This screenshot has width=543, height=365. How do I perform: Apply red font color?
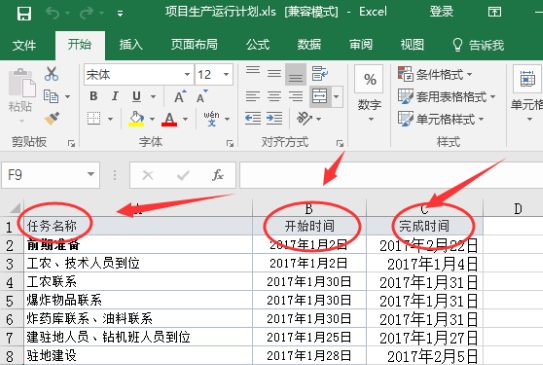(x=169, y=119)
